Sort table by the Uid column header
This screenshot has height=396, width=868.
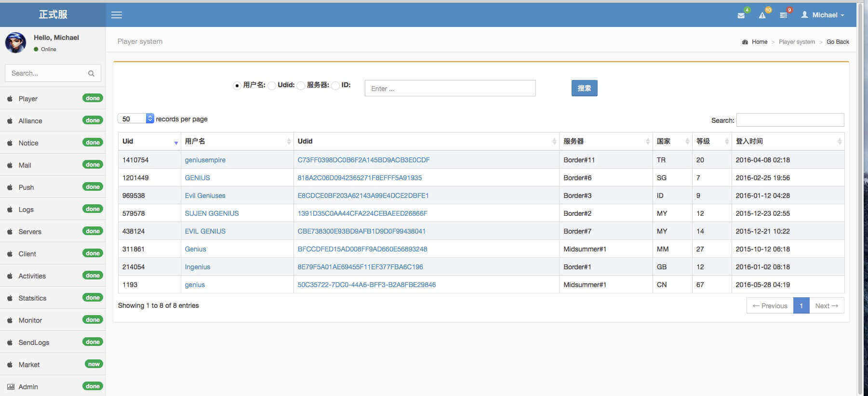pos(149,141)
